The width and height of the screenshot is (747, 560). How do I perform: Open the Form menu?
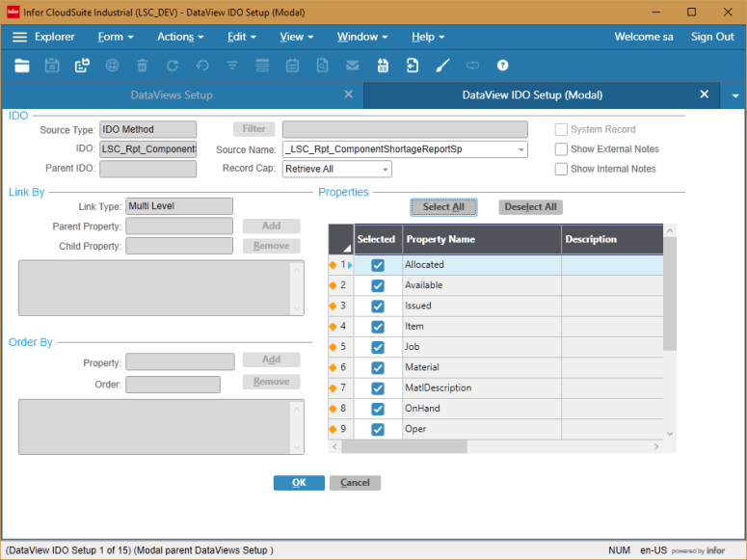[116, 37]
